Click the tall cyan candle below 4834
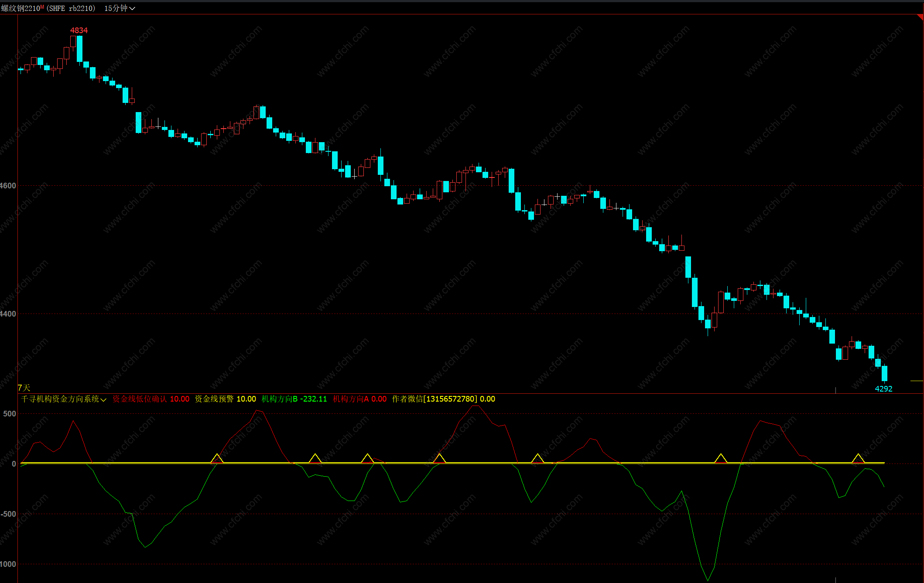 pos(79,49)
